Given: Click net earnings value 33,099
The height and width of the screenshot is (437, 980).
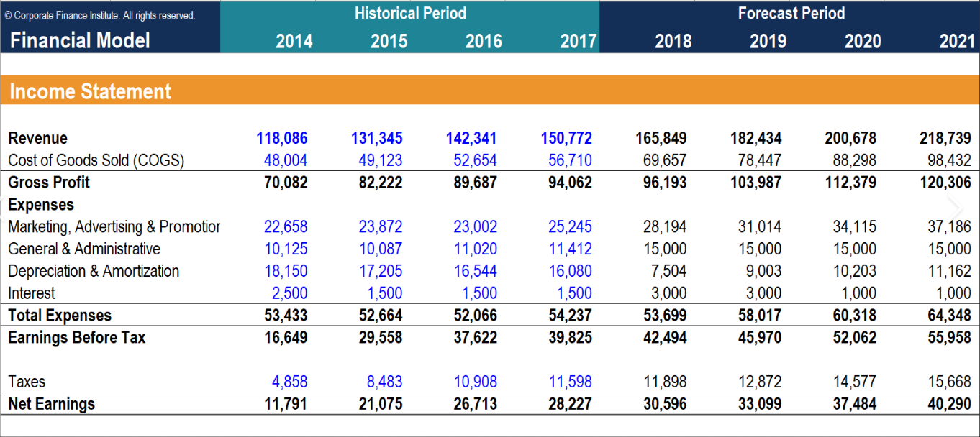Looking at the screenshot, I should [x=760, y=404].
